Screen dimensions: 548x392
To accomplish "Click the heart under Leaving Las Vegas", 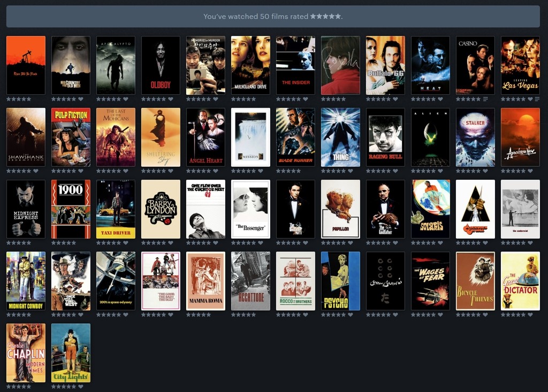I will pyautogui.click(x=530, y=99).
